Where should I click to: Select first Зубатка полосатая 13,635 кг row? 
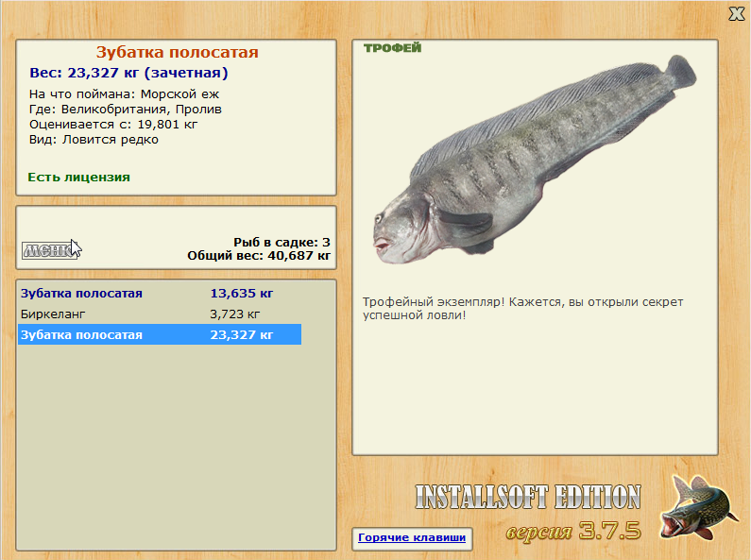(160, 294)
